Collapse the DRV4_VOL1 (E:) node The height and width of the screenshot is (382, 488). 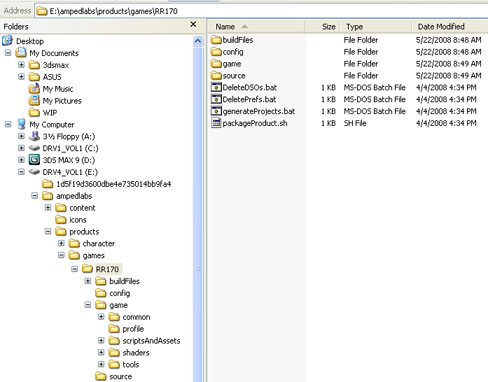[x=21, y=172]
